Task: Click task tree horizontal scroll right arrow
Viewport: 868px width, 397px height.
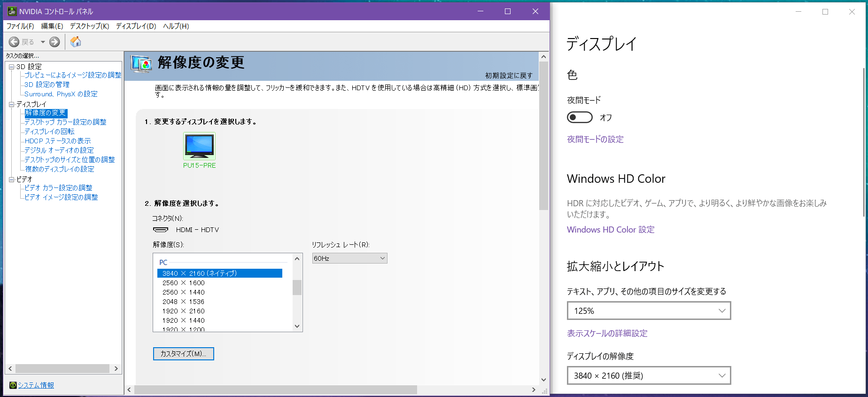Action: coord(116,369)
